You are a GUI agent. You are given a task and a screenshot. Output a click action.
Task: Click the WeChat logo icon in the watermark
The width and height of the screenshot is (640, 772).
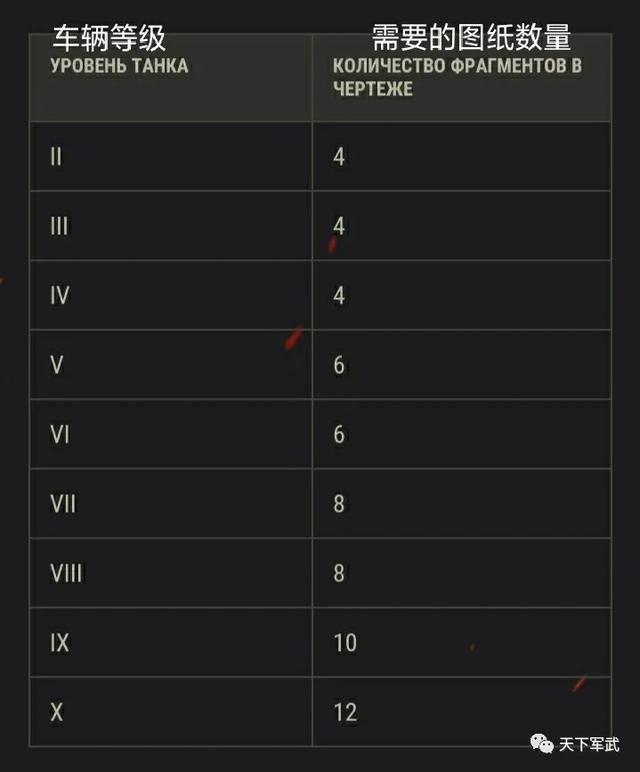(542, 743)
